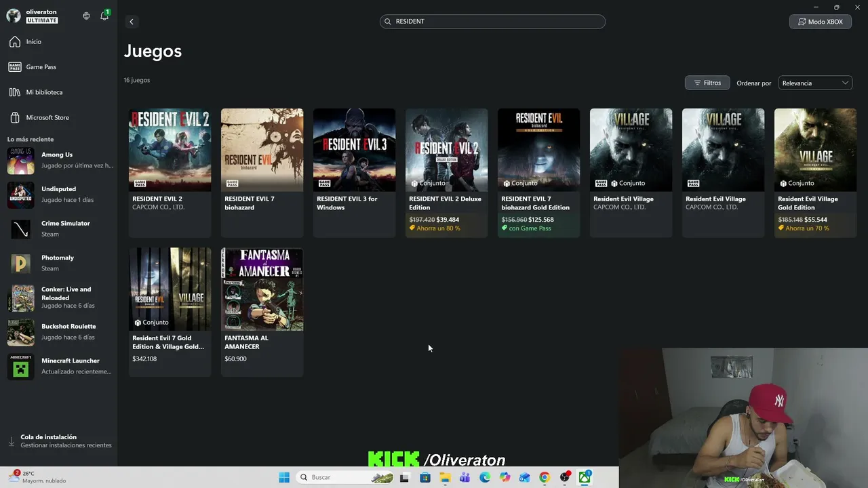
Task: Open the weather widget showing 26°C
Action: [38, 477]
